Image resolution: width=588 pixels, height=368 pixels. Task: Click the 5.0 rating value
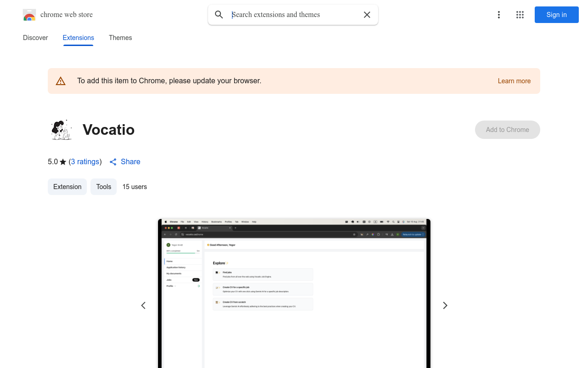tap(53, 161)
